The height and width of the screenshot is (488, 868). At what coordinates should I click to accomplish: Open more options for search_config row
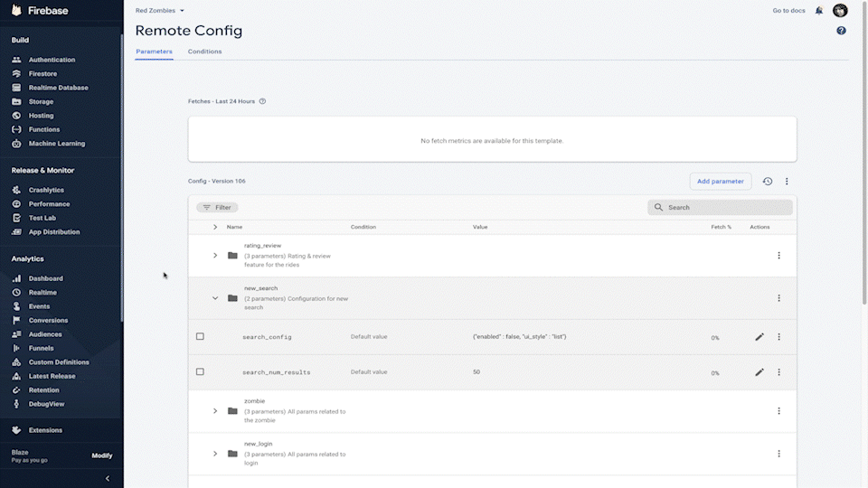pos(778,337)
